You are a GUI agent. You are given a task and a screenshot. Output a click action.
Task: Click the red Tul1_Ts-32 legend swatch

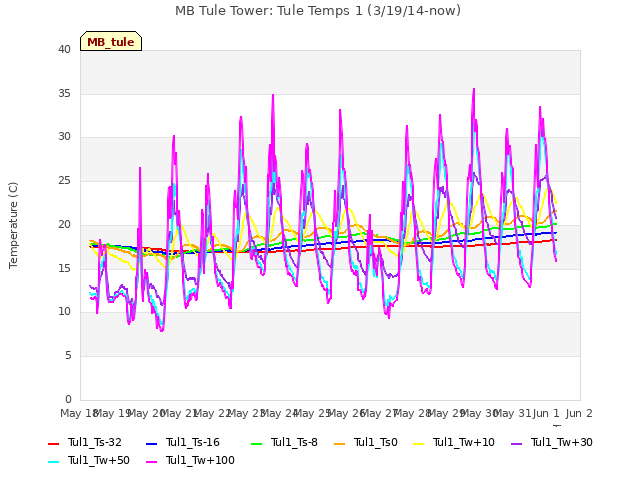pyautogui.click(x=54, y=443)
